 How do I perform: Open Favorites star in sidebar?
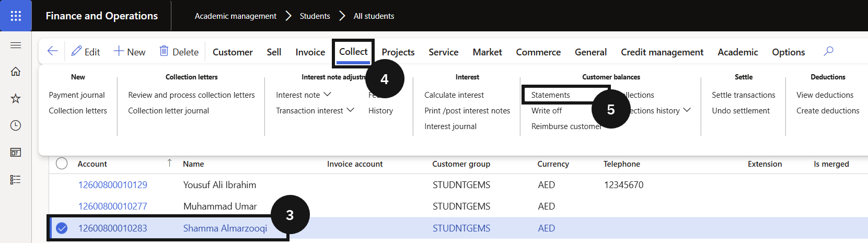(x=16, y=98)
